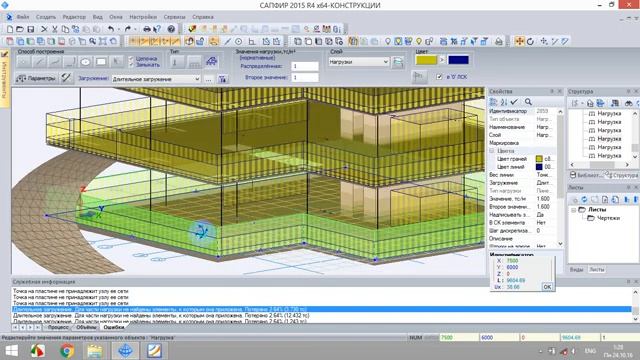640x360 pixels.
Task: Click the brush icon next to Параметры
Action: pos(66,78)
